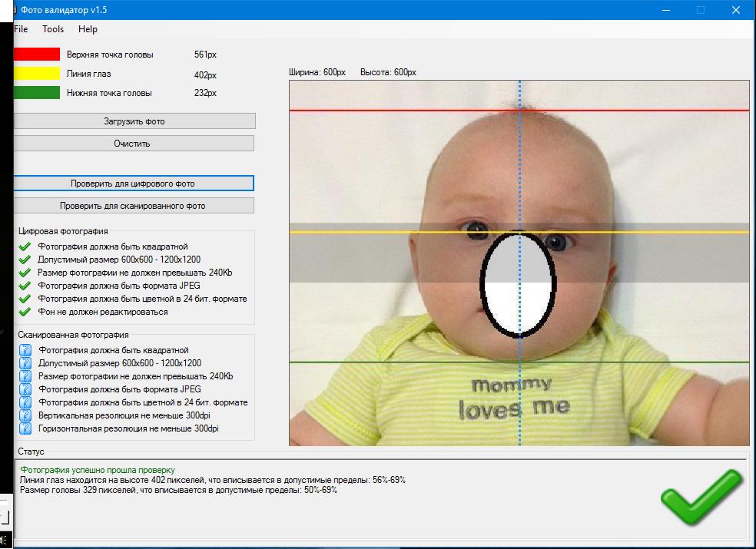Click 'Проверить для сканированного фото' button

pyautogui.click(x=133, y=205)
